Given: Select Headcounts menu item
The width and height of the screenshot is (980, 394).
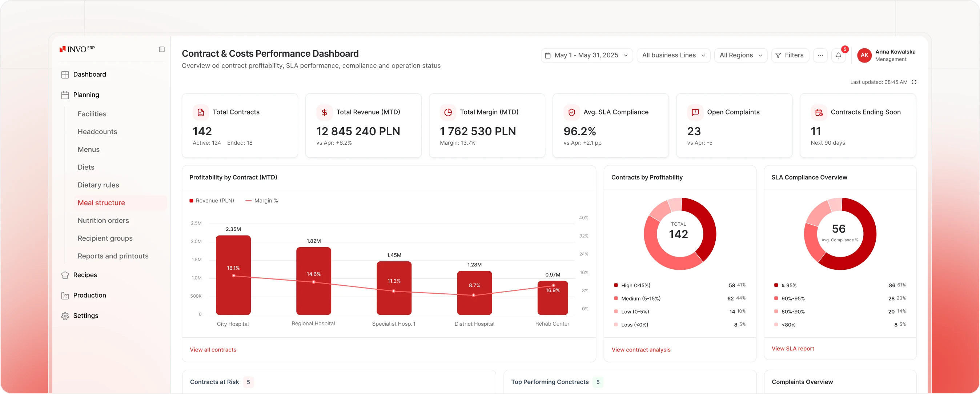Looking at the screenshot, I should point(97,132).
